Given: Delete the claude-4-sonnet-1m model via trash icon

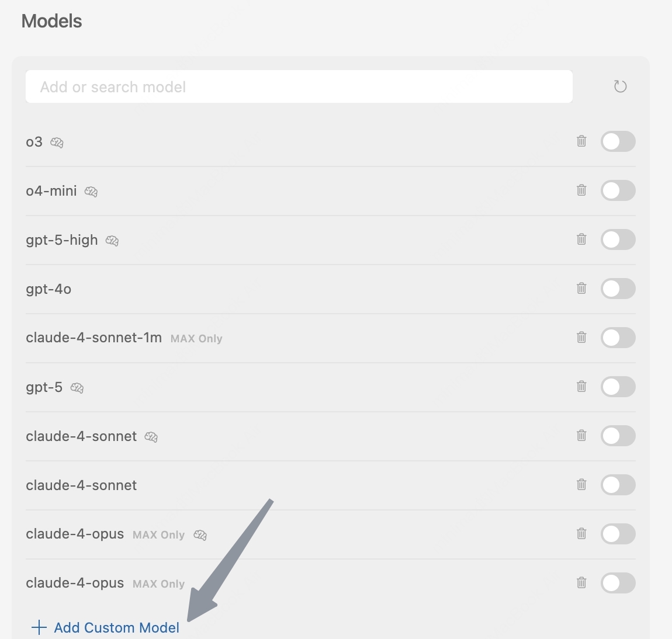Looking at the screenshot, I should [x=581, y=337].
